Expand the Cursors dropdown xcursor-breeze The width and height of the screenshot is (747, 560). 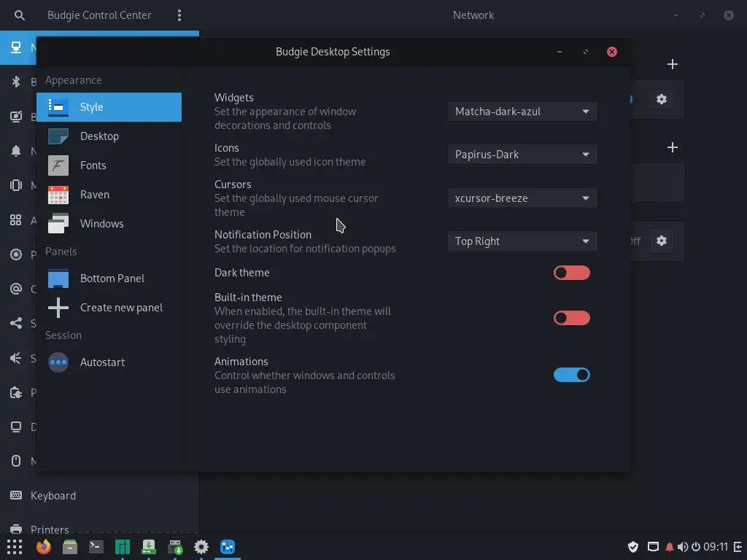click(x=522, y=198)
